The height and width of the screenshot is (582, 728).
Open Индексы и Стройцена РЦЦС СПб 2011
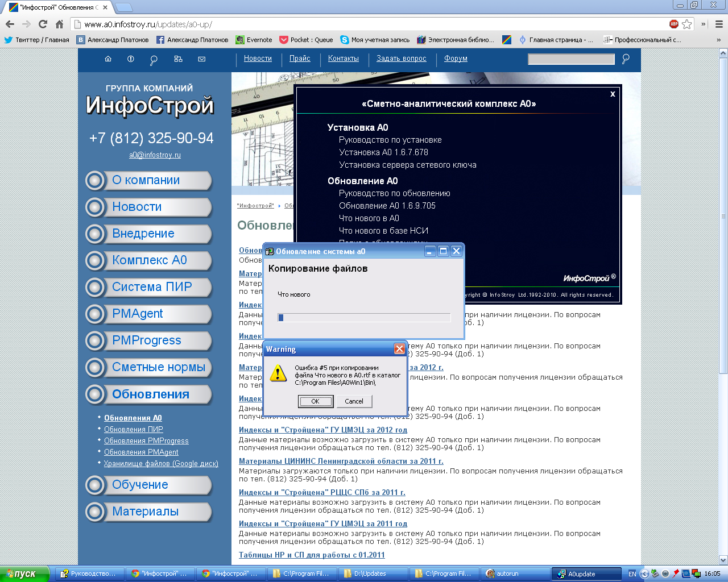322,493
